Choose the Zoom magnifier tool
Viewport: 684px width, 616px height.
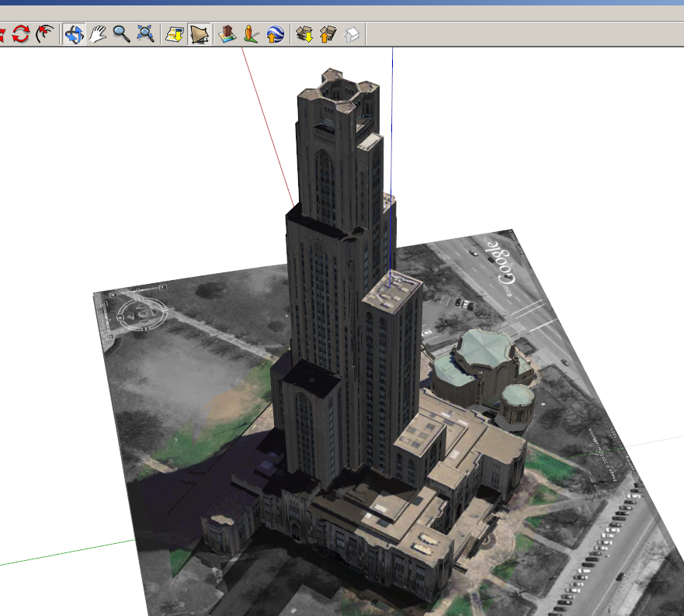pyautogui.click(x=121, y=33)
